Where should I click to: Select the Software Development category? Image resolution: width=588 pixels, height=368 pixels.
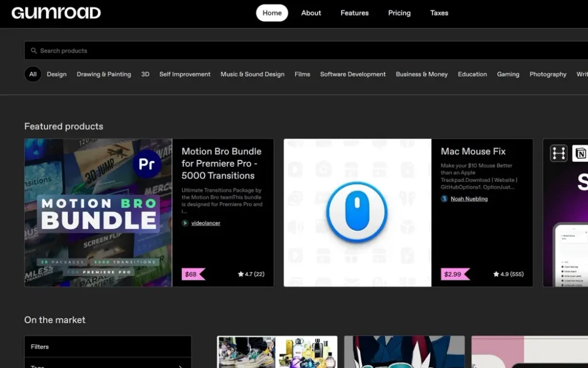(353, 74)
